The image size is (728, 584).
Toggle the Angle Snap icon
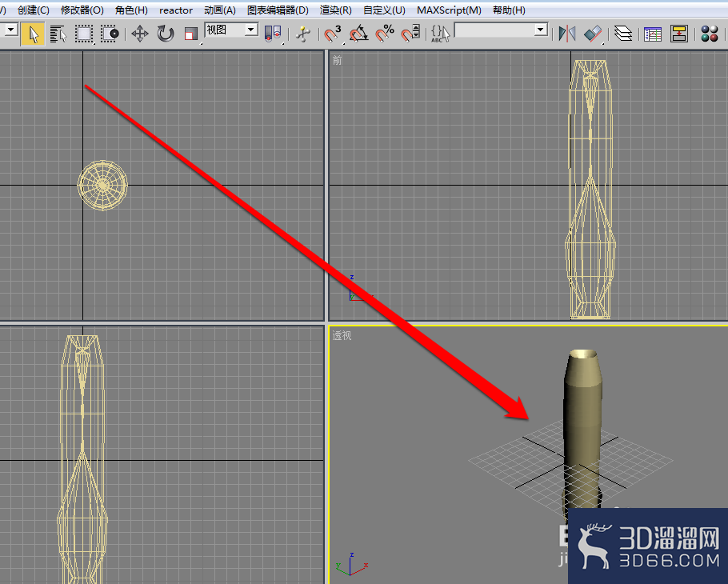click(x=358, y=34)
